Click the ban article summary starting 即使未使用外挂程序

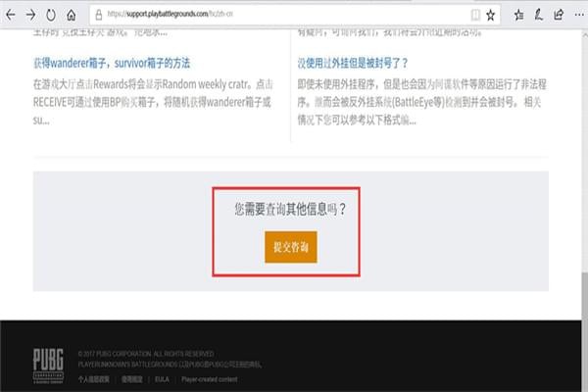point(421,102)
